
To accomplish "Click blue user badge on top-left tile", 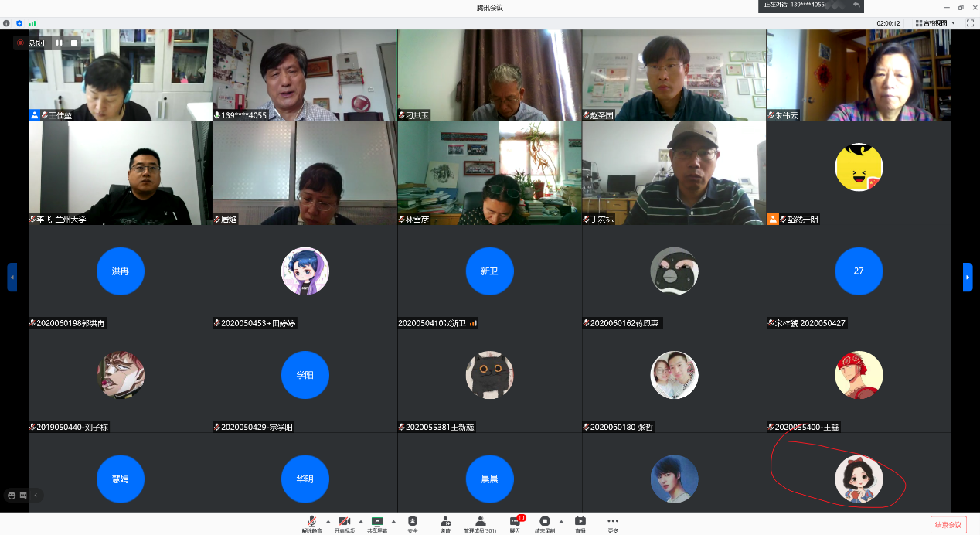I will 35,115.
